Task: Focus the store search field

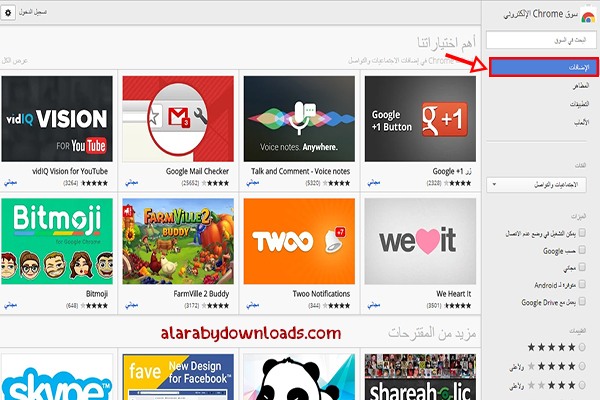Action: (x=541, y=40)
